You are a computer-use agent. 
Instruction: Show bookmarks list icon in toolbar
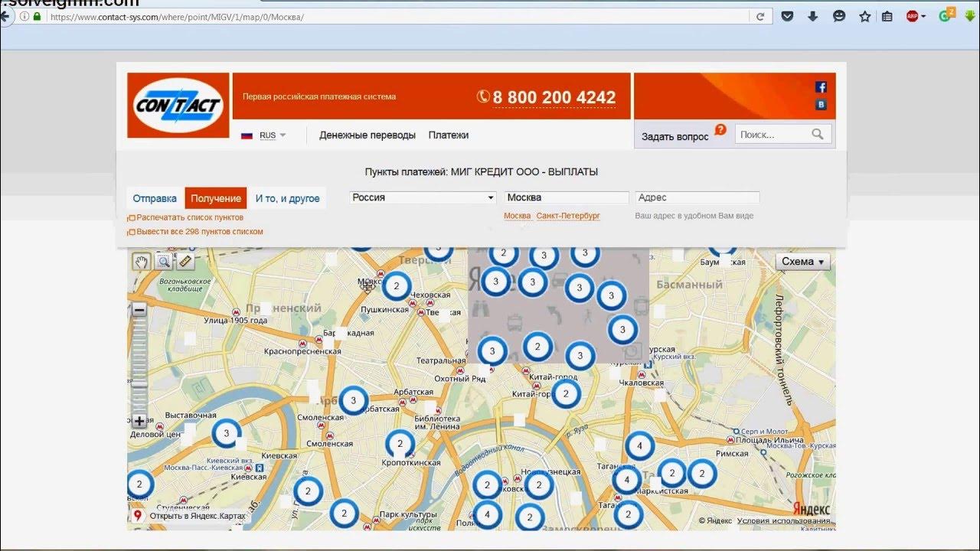pos(887,16)
